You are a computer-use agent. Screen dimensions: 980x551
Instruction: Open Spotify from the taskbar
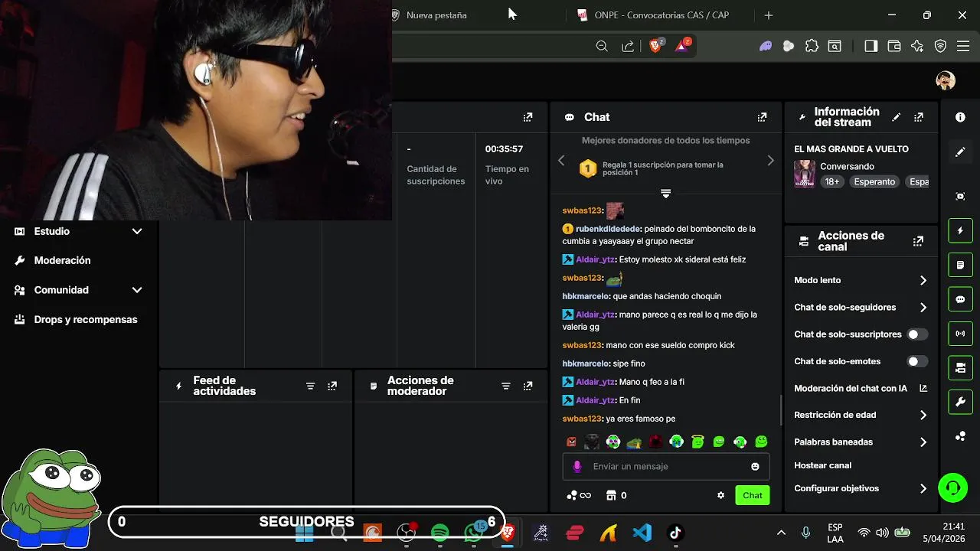point(440,533)
